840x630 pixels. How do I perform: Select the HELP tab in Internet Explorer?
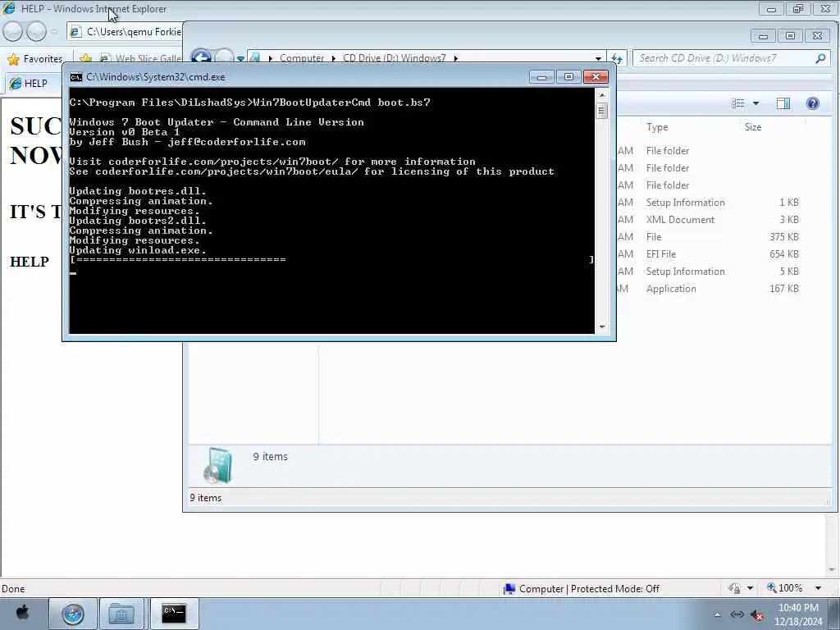coord(32,84)
